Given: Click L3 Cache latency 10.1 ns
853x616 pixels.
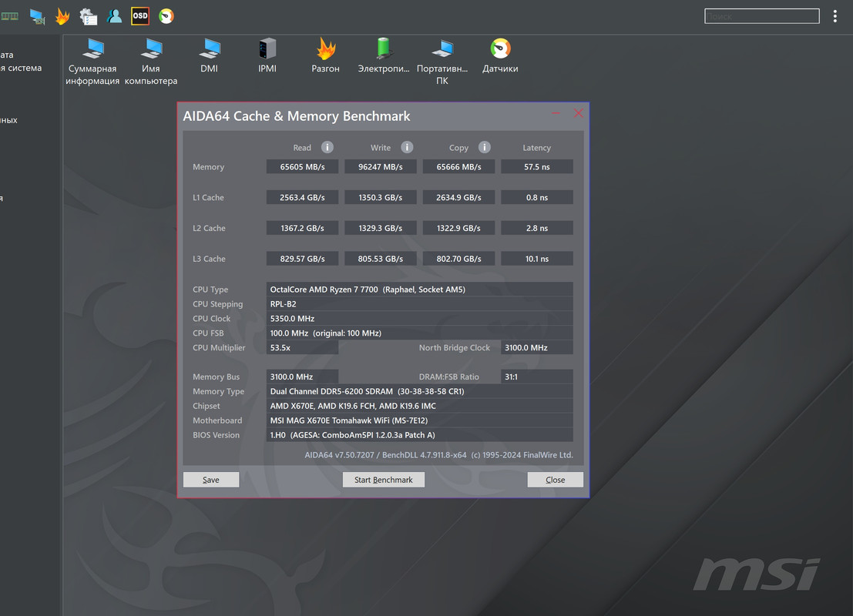Looking at the screenshot, I should click(537, 259).
